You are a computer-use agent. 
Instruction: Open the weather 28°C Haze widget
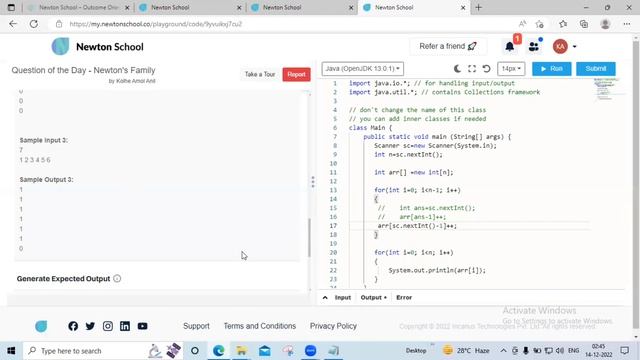(467, 351)
